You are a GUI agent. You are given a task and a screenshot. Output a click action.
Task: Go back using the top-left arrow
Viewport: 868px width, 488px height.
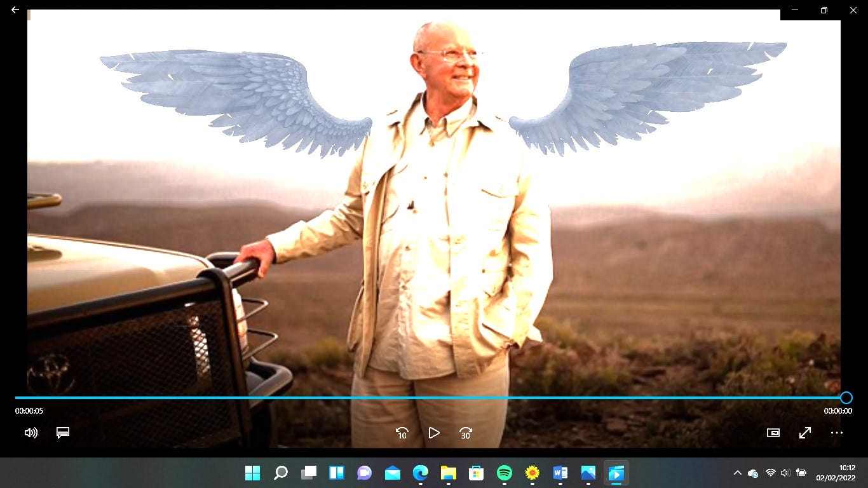(x=15, y=10)
